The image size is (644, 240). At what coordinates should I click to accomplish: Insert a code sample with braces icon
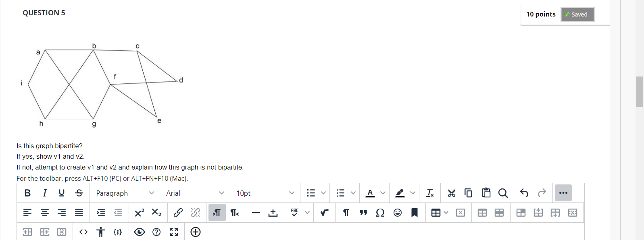[x=118, y=232]
